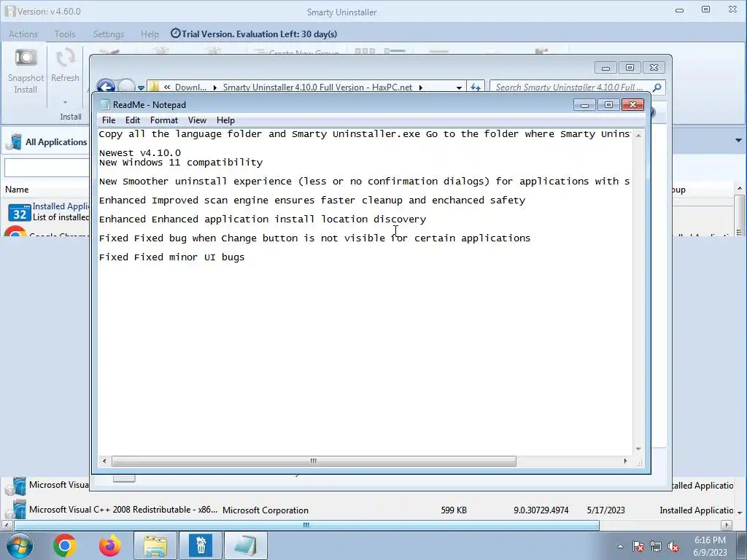
Task: Open the Help menu in Smarty Uninstaller
Action: 150,34
